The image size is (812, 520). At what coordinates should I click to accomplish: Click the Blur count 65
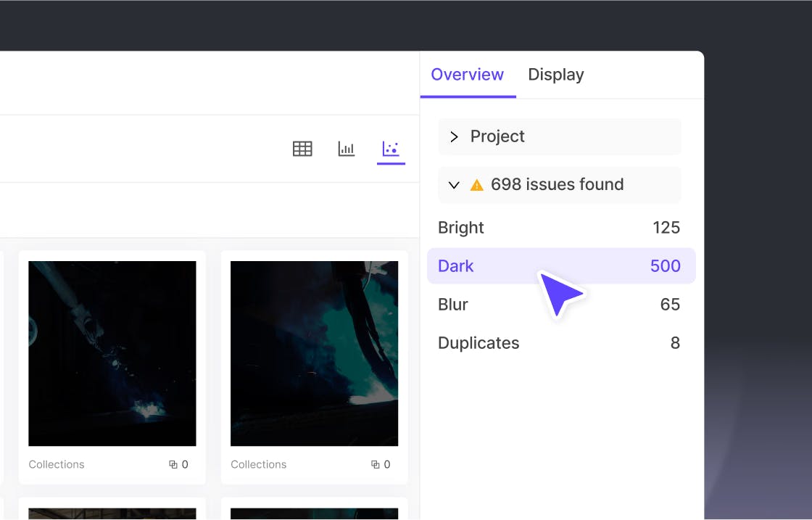tap(670, 305)
